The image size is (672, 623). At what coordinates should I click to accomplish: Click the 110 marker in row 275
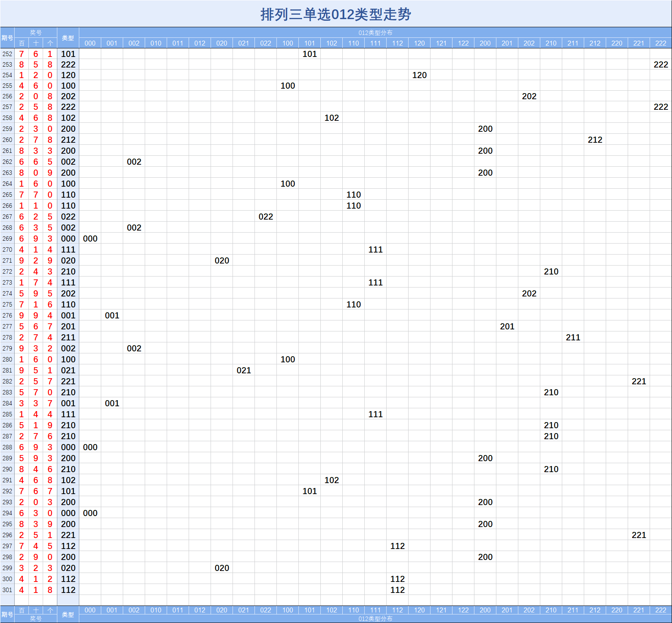(x=354, y=305)
